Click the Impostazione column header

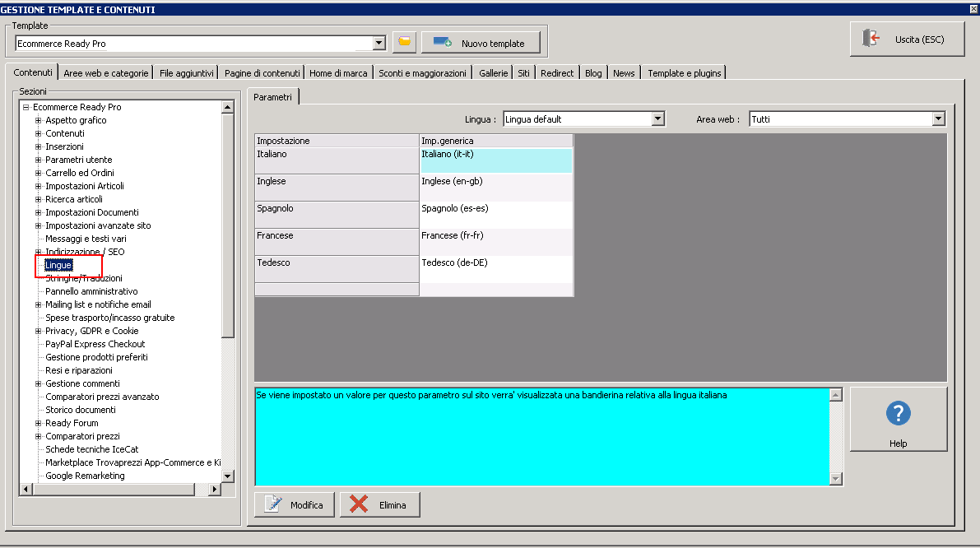coord(337,141)
